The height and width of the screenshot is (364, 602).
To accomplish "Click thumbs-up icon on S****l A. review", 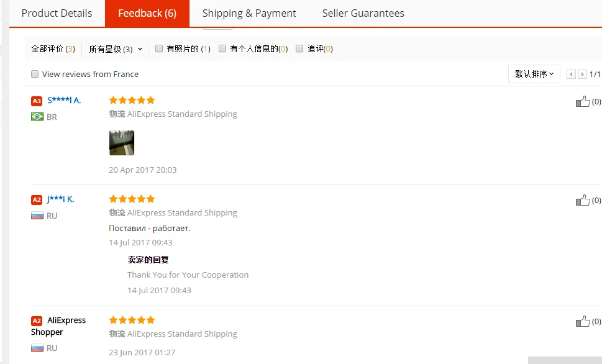I will pyautogui.click(x=582, y=101).
